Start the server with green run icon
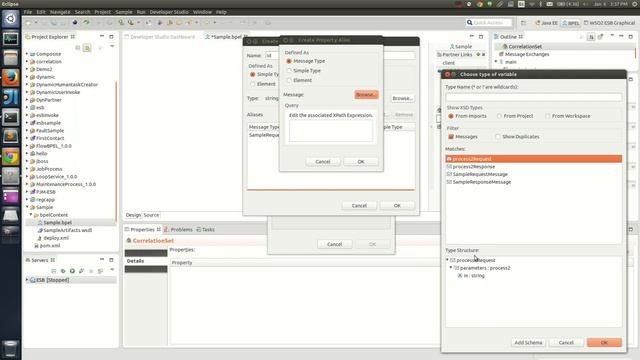This screenshot has height=360, width=640. (72, 271)
